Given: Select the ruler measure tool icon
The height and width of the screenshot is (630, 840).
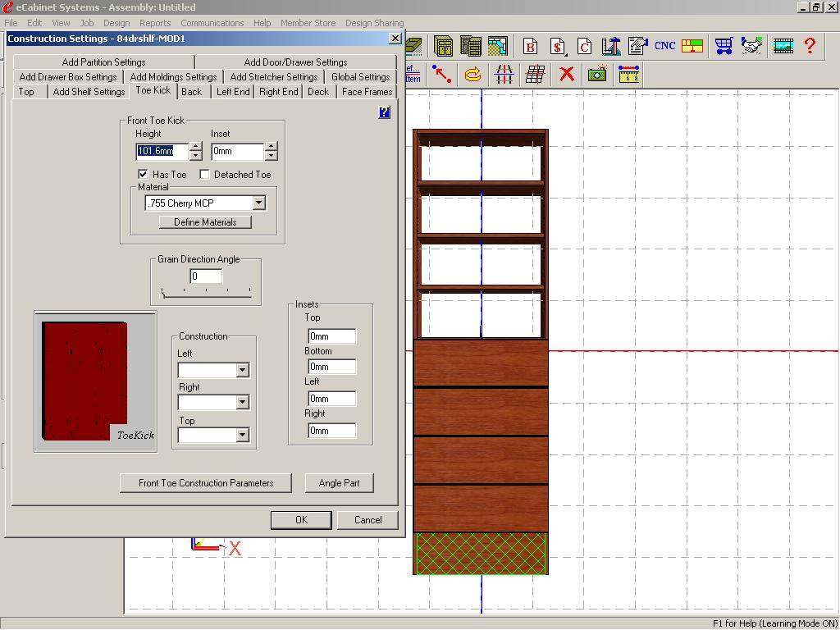Looking at the screenshot, I should (629, 74).
